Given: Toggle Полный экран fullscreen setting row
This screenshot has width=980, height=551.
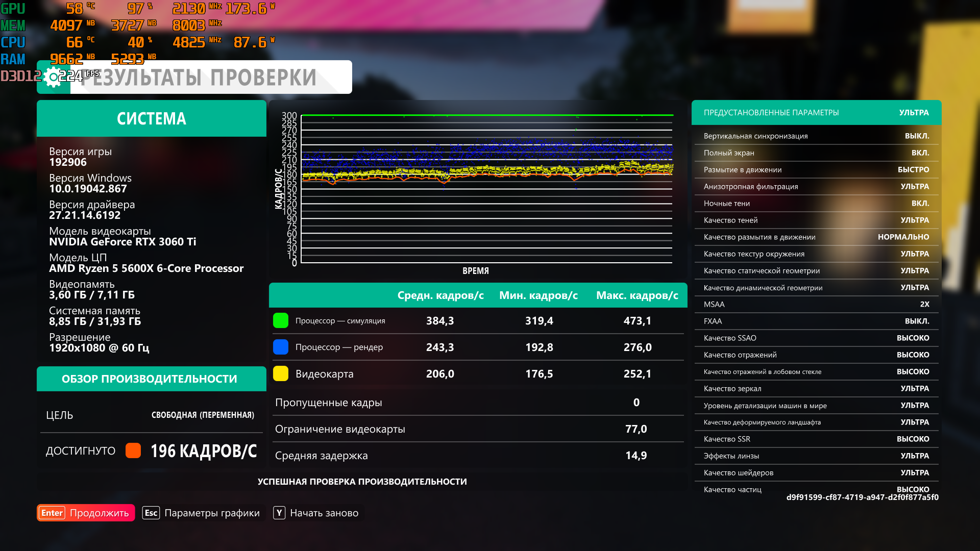Looking at the screenshot, I should [816, 153].
